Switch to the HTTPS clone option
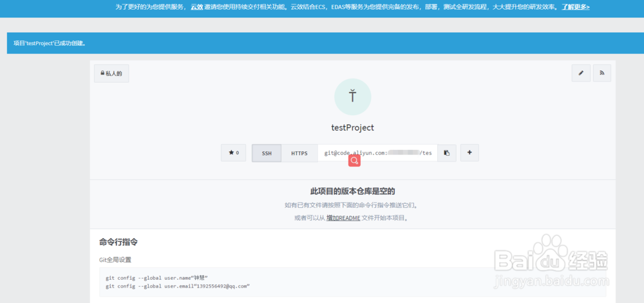The width and height of the screenshot is (644, 303). point(299,153)
